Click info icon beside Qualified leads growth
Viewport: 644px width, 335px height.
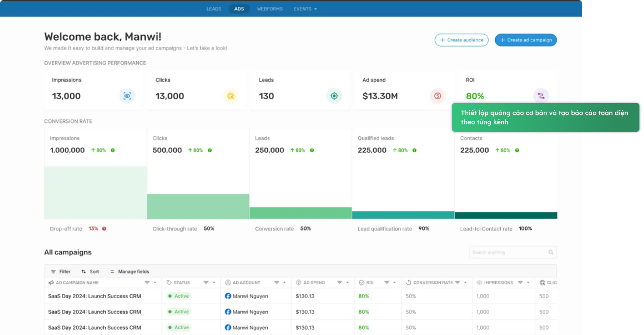pos(415,150)
